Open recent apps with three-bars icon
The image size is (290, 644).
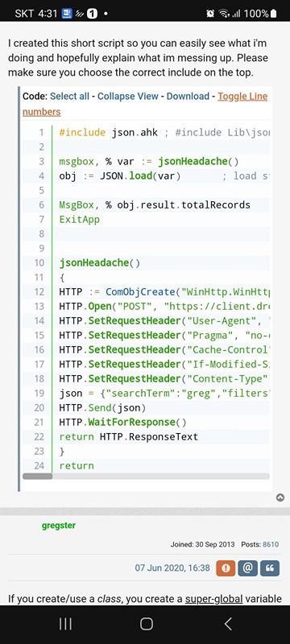65,624
